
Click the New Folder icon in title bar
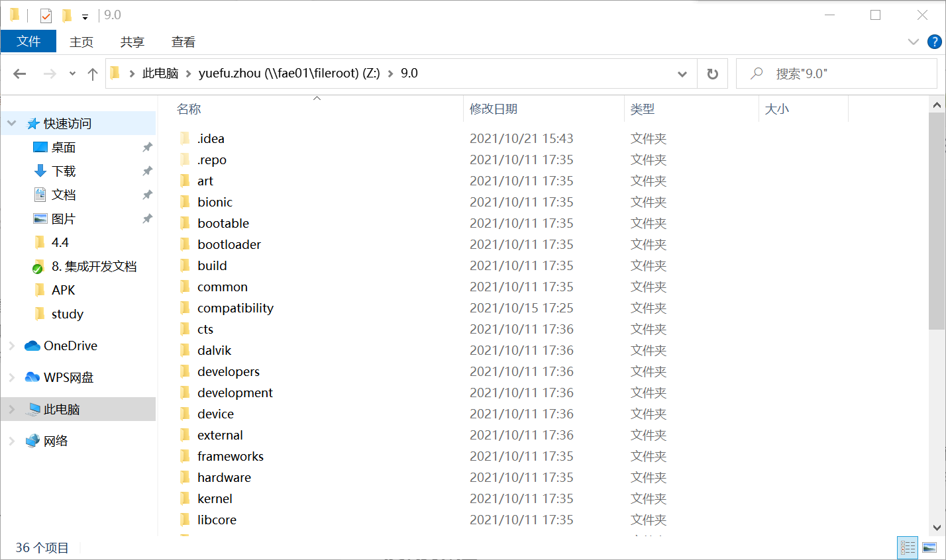coord(67,15)
